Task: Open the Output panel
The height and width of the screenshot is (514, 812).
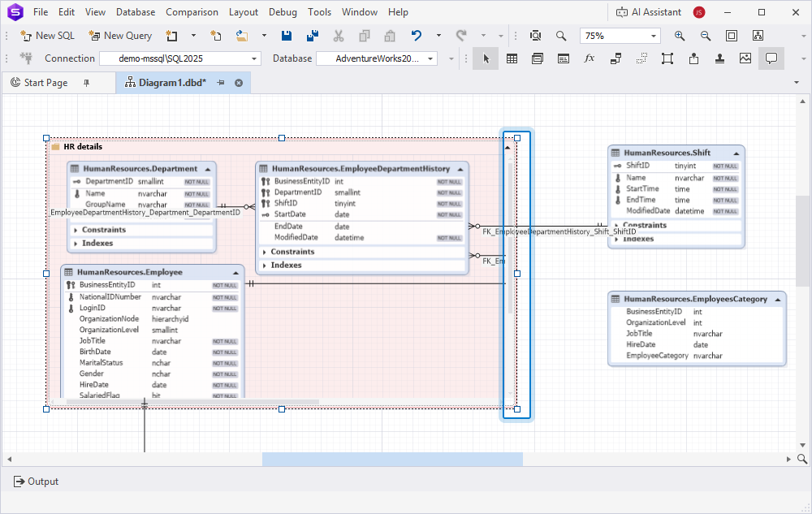Action: [x=36, y=482]
